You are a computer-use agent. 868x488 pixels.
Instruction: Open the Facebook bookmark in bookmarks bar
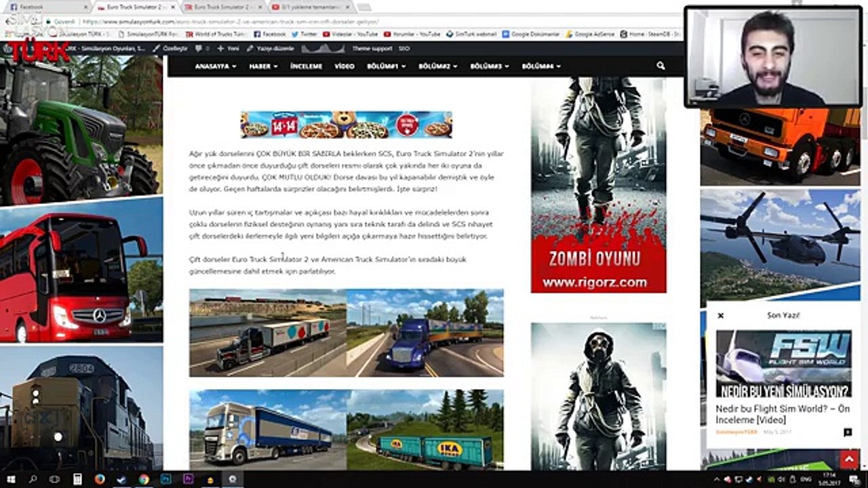[271, 34]
